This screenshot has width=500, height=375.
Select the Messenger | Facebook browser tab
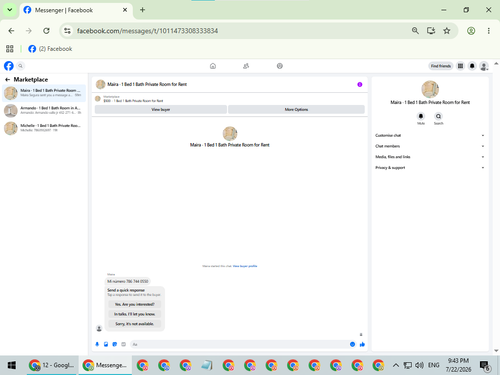click(x=76, y=10)
